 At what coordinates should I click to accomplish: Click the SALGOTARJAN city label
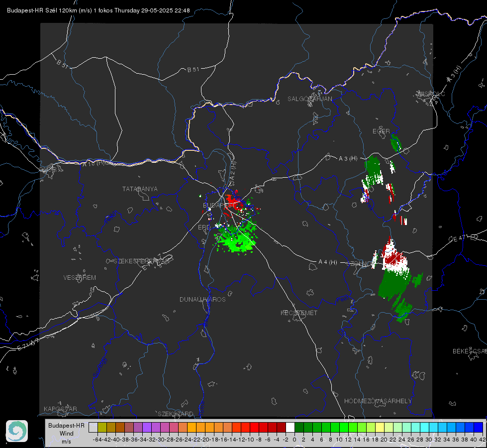point(309,99)
